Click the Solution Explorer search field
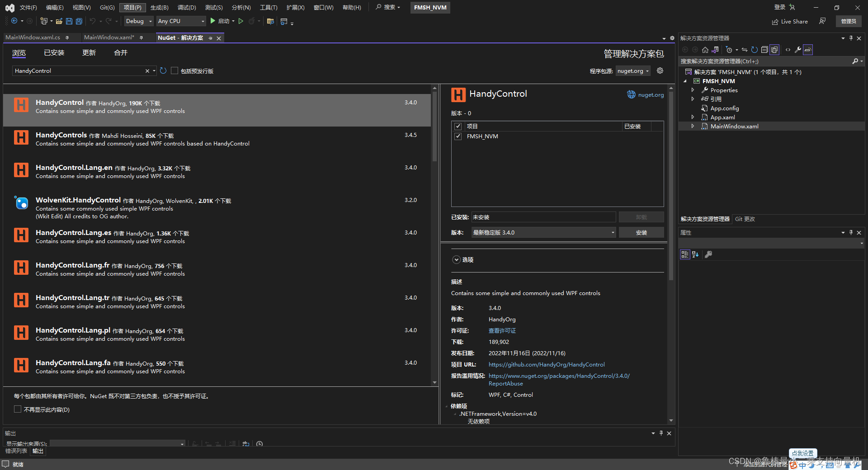This screenshot has height=470, width=868. tap(766, 61)
